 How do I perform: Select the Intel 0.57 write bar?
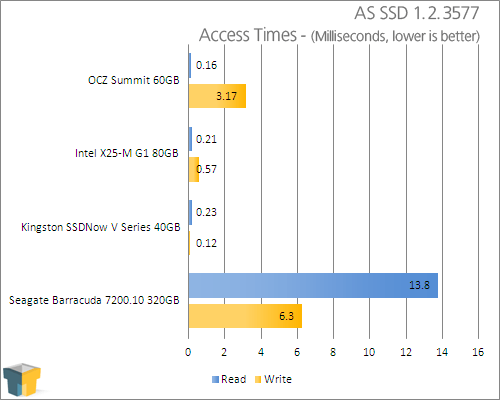pyautogui.click(x=194, y=169)
